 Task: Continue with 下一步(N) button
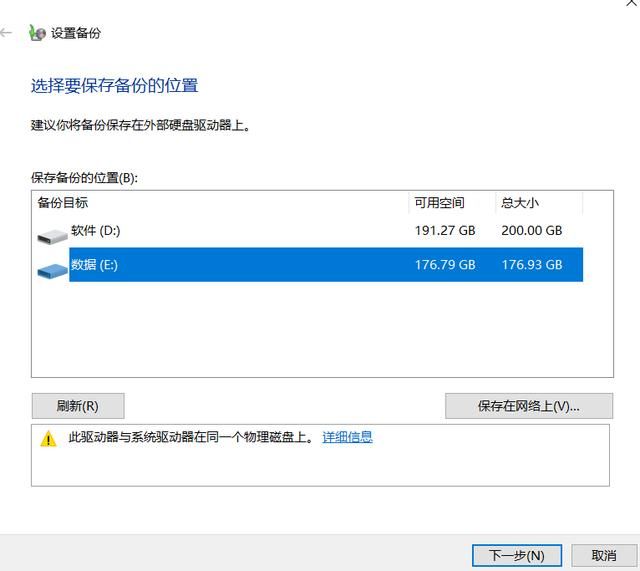coord(517,555)
